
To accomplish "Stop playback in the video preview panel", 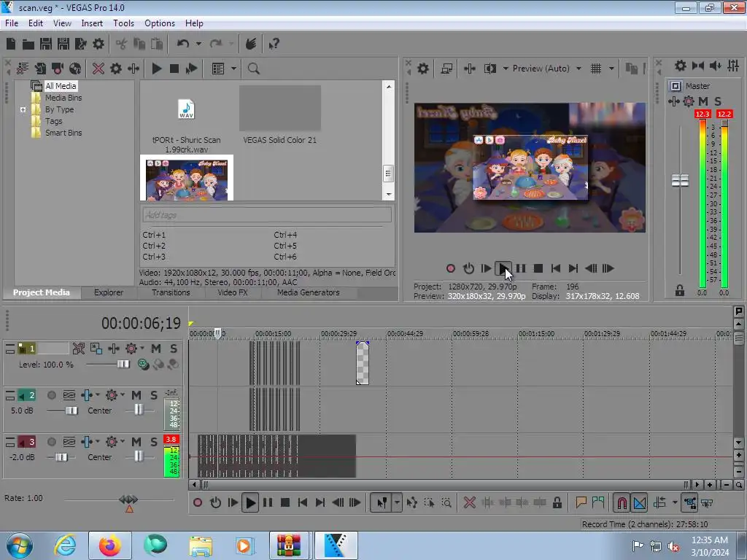I will coord(538,268).
